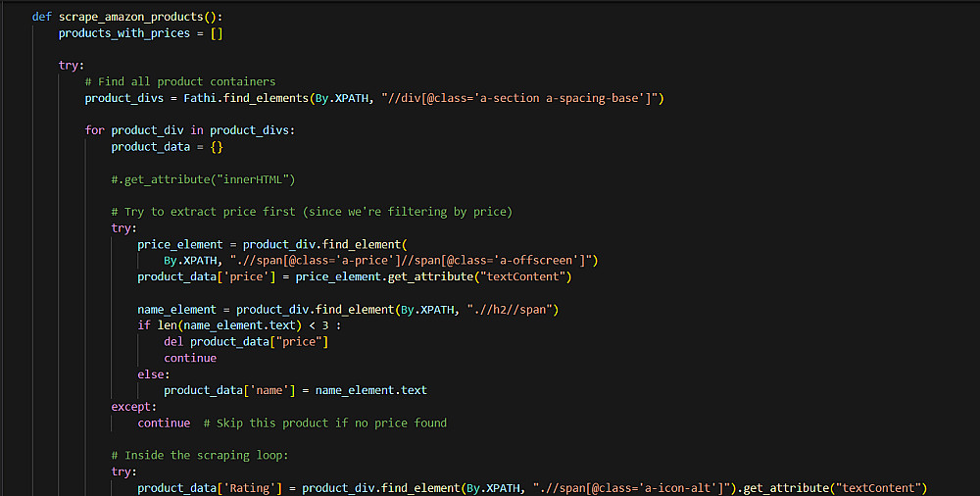Click the 'except:' keyword line
Viewport: 980px width, 496px height.
point(133,407)
